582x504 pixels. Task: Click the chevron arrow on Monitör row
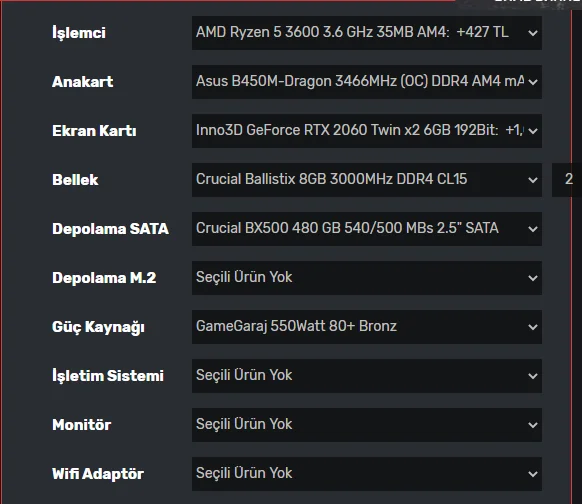click(533, 425)
